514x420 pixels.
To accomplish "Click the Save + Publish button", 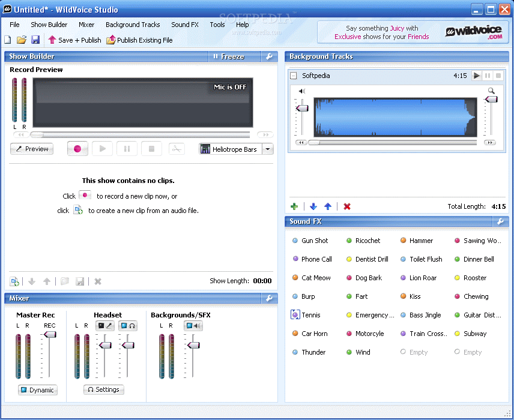I will (74, 40).
